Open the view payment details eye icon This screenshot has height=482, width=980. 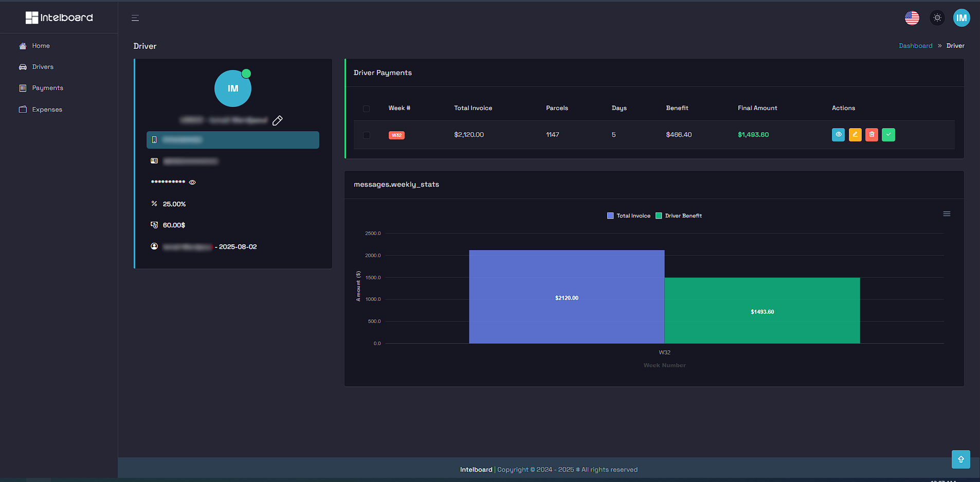click(x=838, y=134)
